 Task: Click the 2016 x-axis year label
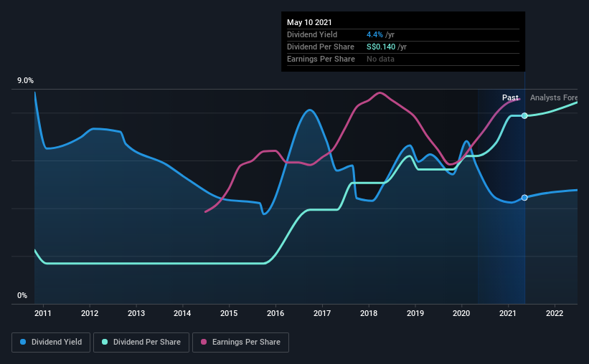click(x=275, y=313)
